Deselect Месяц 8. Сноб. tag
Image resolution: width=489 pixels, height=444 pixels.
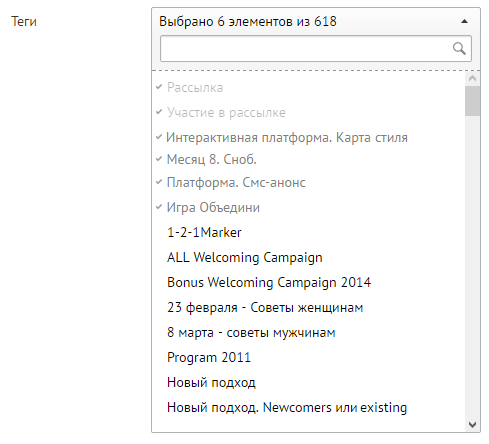coord(212,159)
